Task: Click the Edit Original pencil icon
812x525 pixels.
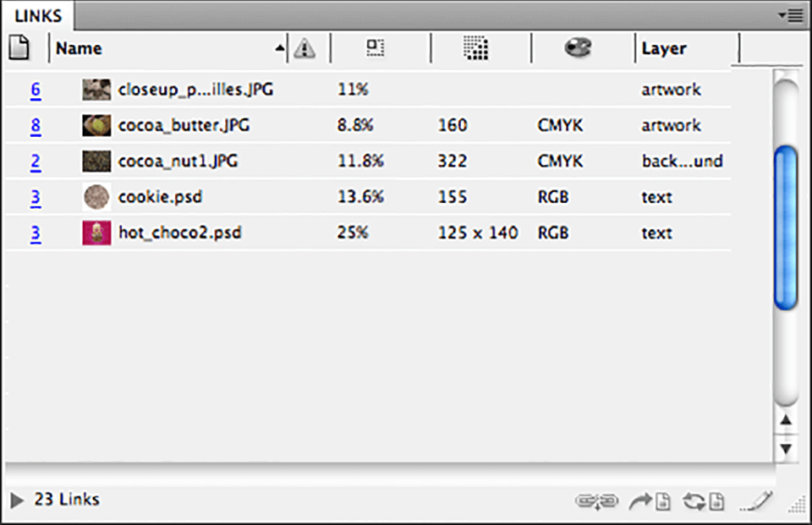Action: pos(755,500)
